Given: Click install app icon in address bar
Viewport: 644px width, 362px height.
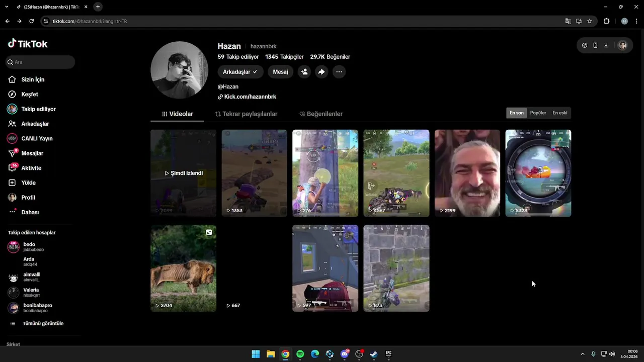Looking at the screenshot, I should coord(579,21).
